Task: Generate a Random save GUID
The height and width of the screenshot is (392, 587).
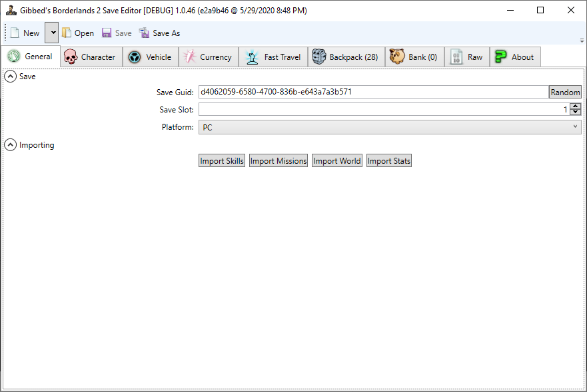Action: pyautogui.click(x=565, y=92)
